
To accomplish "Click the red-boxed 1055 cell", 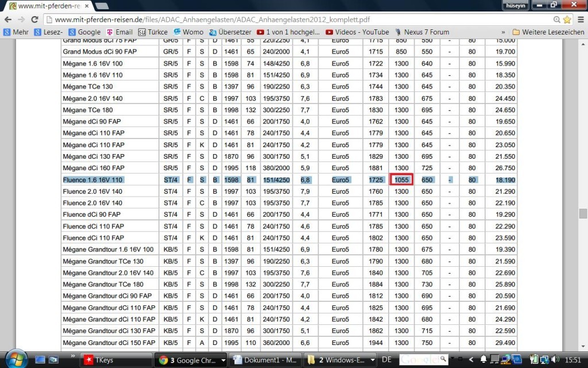I will (401, 180).
